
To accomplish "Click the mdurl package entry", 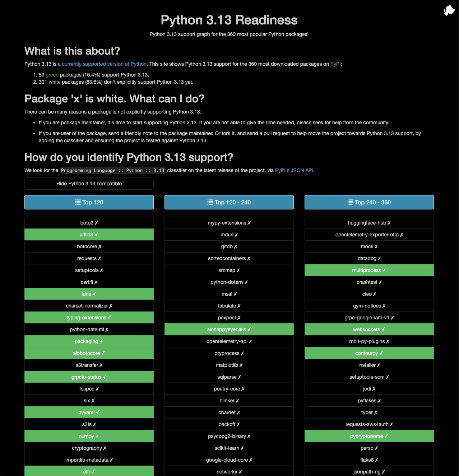I will coord(229,235).
